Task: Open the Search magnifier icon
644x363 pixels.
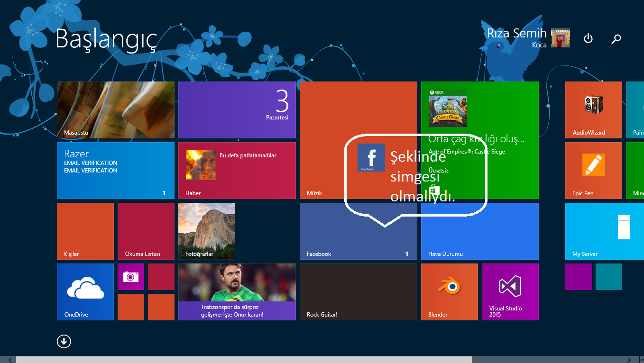Action: (x=616, y=39)
